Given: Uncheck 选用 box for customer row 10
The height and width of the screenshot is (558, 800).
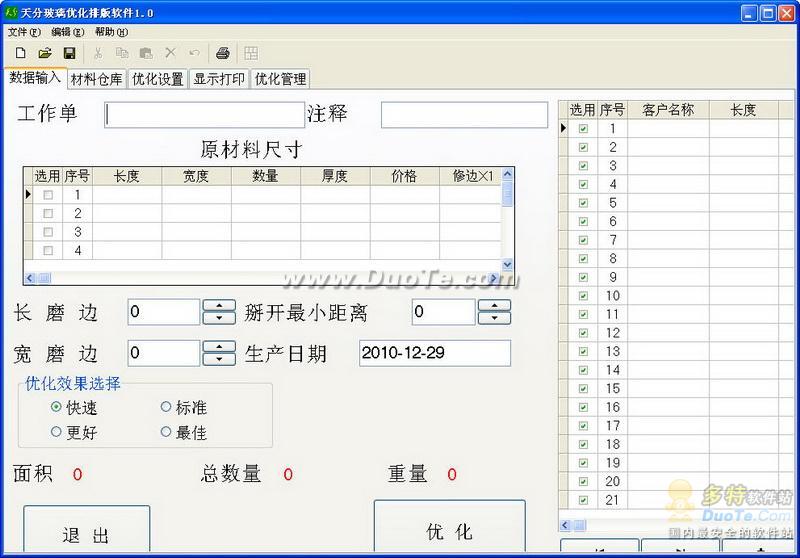Looking at the screenshot, I should (583, 296).
